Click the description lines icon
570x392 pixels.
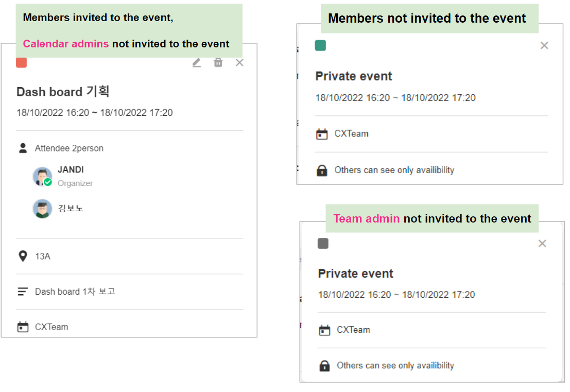(x=23, y=292)
